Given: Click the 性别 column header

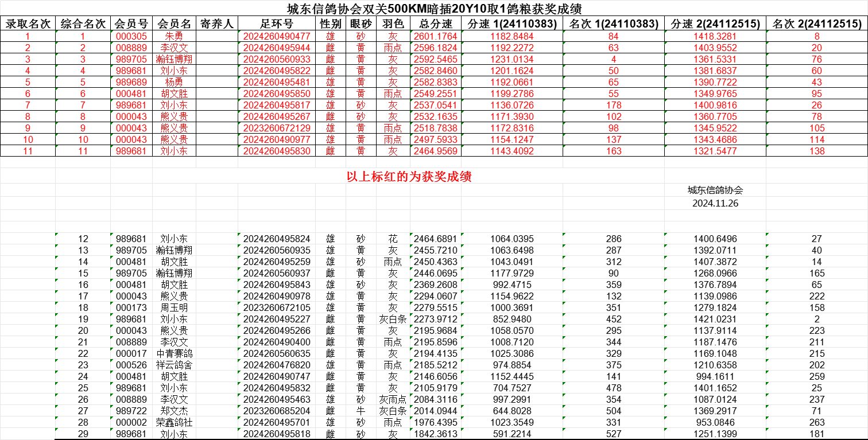Looking at the screenshot, I should 331,24.
